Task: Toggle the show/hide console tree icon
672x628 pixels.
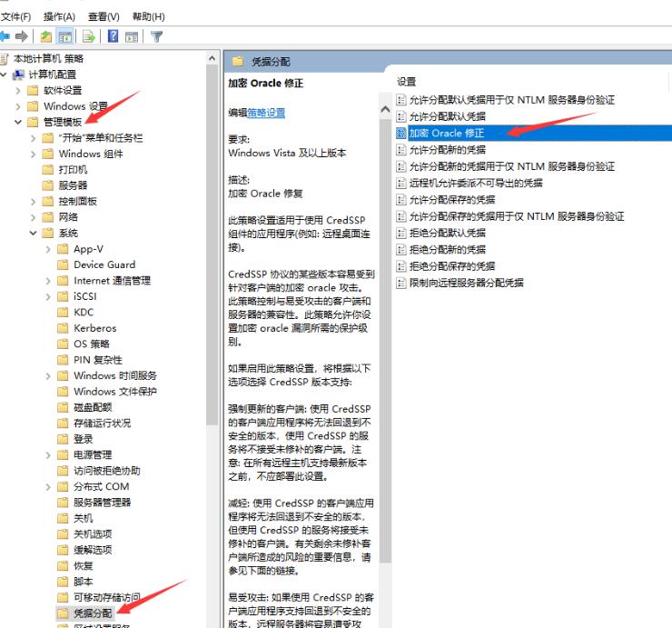Action: [x=65, y=37]
